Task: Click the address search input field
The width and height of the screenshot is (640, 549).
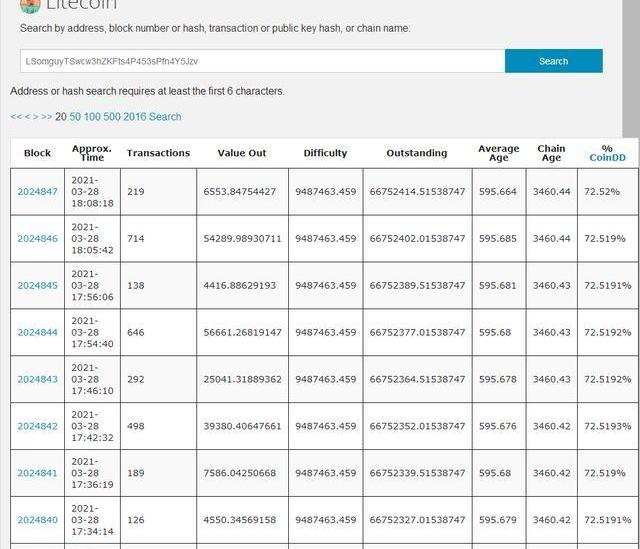Action: [262, 61]
